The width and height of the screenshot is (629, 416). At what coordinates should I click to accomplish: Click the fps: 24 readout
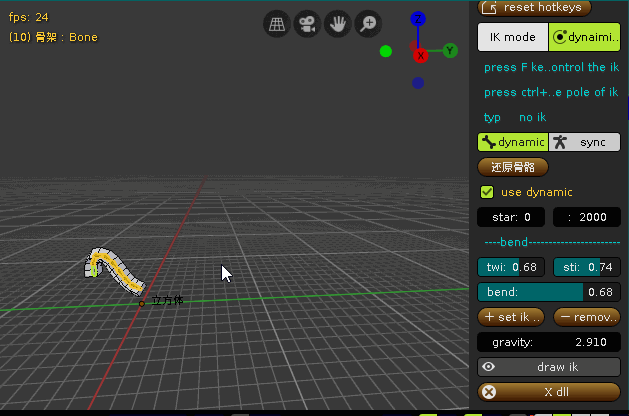pyautogui.click(x=28, y=17)
